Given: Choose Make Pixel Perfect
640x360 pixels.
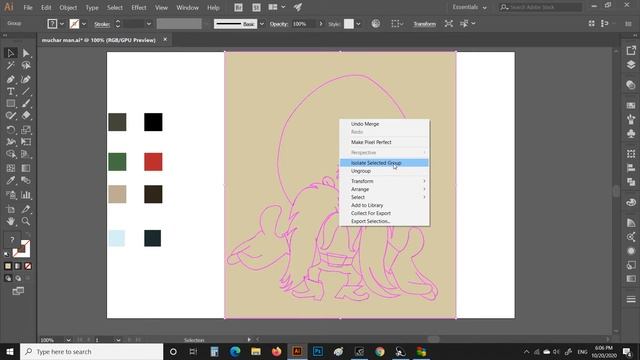Looking at the screenshot, I should pyautogui.click(x=384, y=142).
